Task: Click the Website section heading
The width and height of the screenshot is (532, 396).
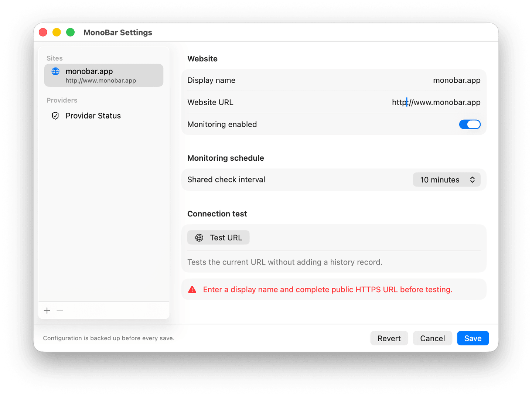Action: [202, 59]
